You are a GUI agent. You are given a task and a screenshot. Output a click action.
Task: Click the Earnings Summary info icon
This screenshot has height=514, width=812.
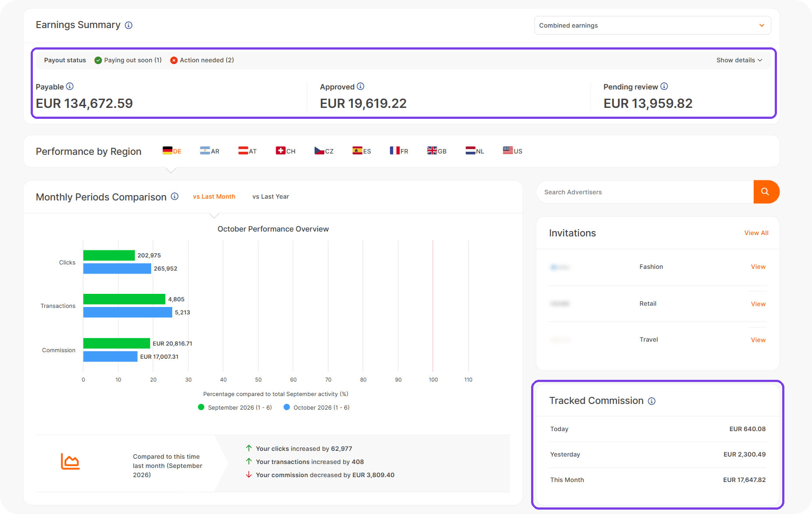click(128, 25)
